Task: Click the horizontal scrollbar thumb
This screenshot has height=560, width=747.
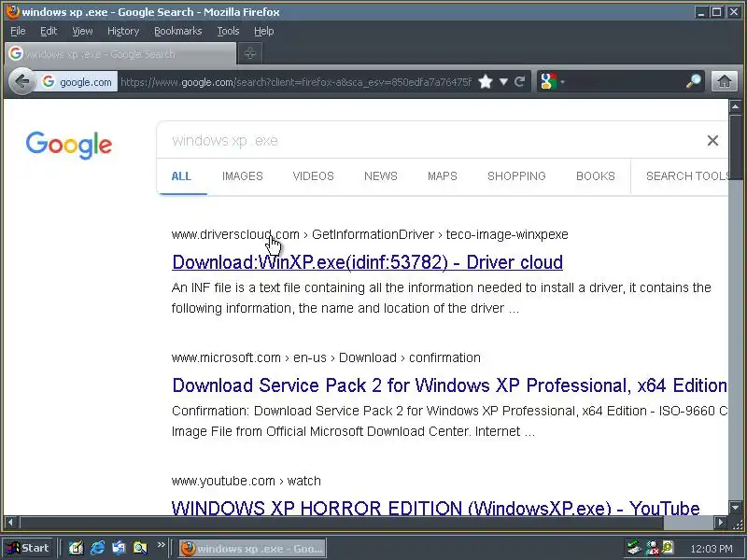Action: 341,523
